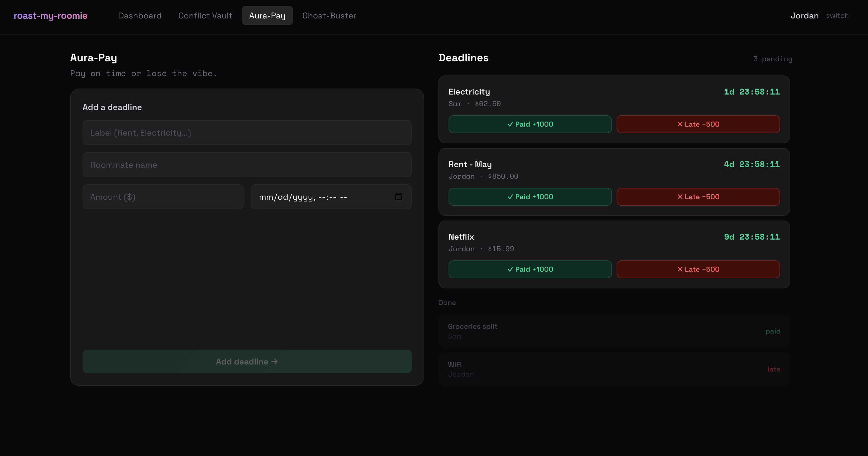Focus the Label input field
Screen dimensions: 868x456
tap(247, 133)
